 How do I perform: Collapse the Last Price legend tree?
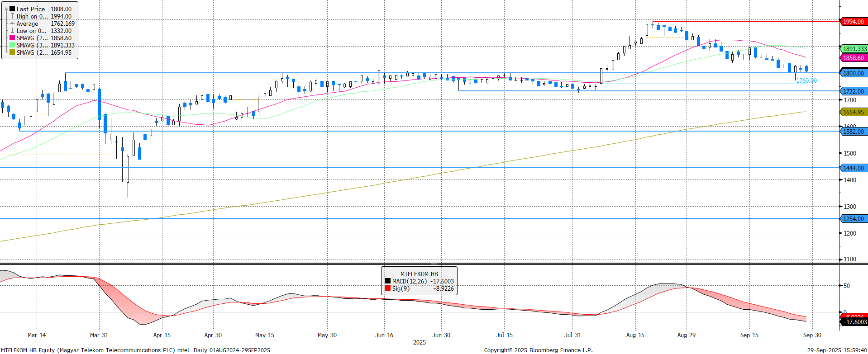pos(6,9)
